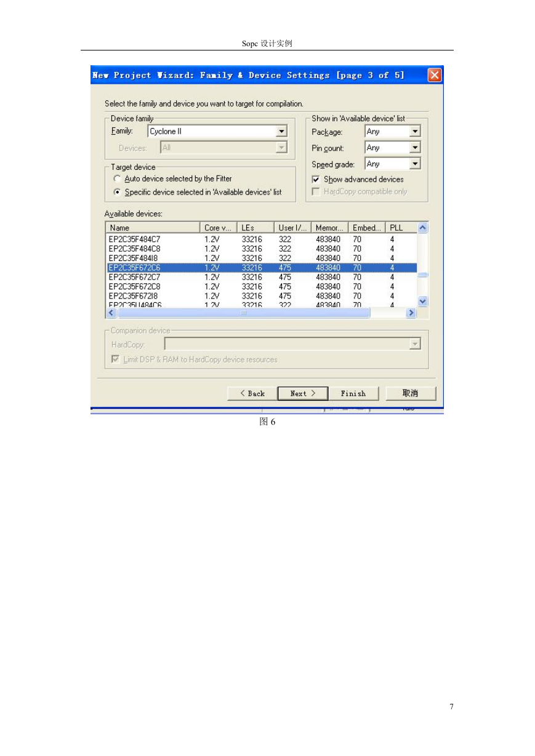Click the 取消 cancel button
The width and height of the screenshot is (535, 756).
click(410, 393)
